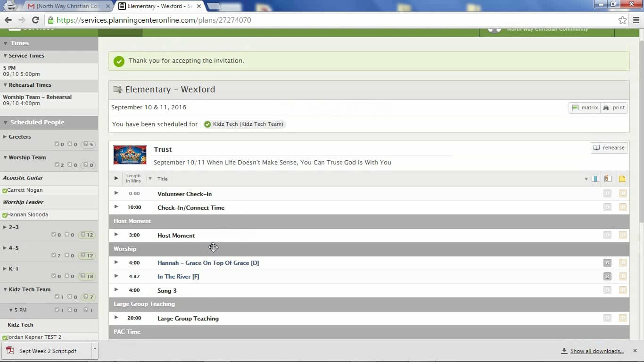Expand the 2-3 team group
Screen dimensions: 644x362
pos(5,227)
